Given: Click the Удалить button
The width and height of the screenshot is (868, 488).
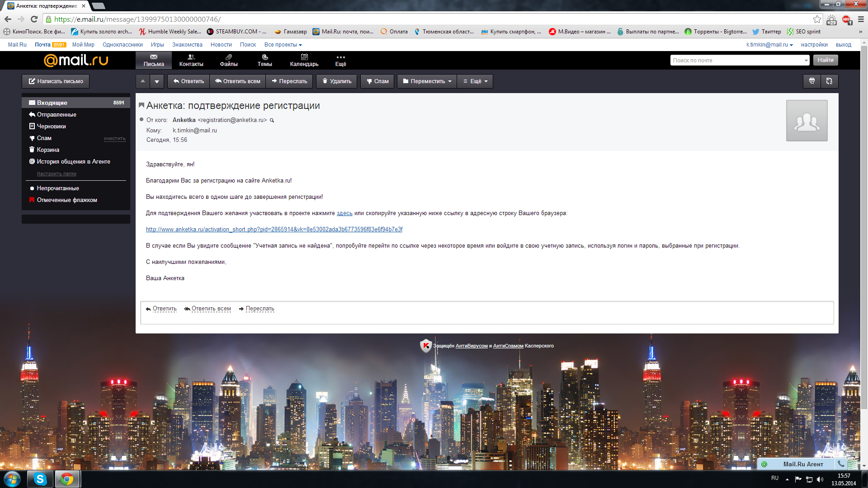Looking at the screenshot, I should tap(337, 81).
